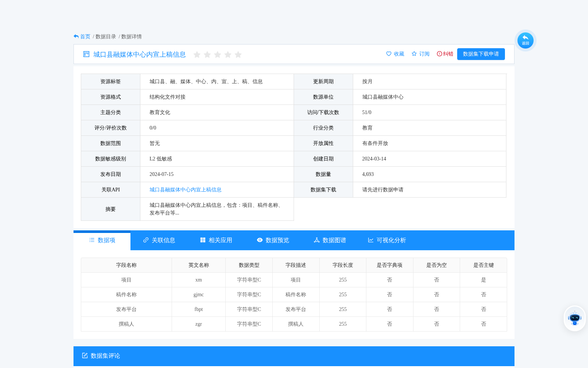The width and height of the screenshot is (588, 368).
Task: Open the 相关应用 tab
Action: tap(216, 240)
